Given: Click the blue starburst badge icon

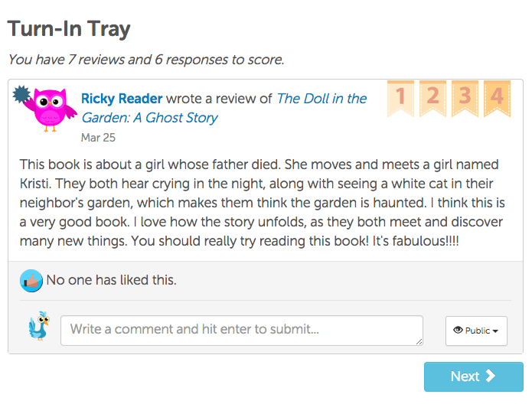Looking at the screenshot, I should pyautogui.click(x=22, y=94).
